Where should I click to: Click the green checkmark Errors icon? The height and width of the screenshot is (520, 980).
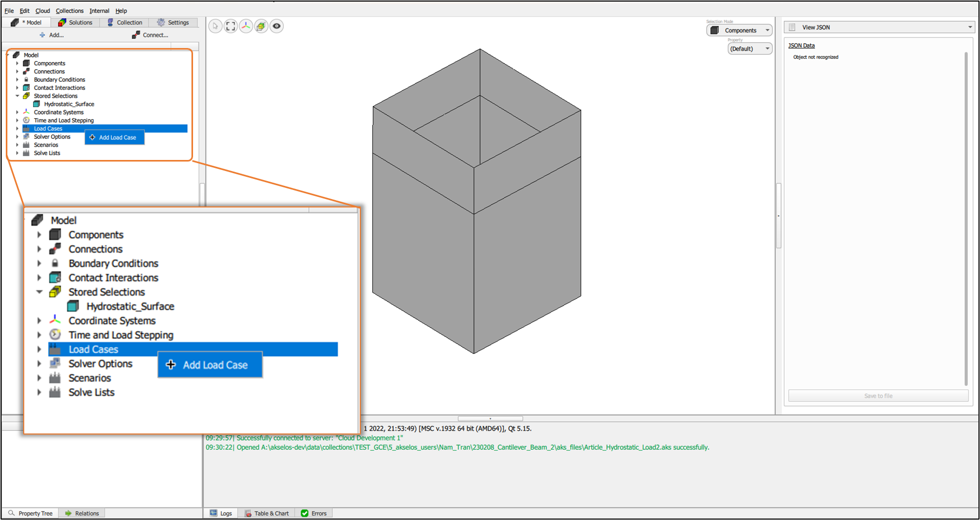point(304,513)
